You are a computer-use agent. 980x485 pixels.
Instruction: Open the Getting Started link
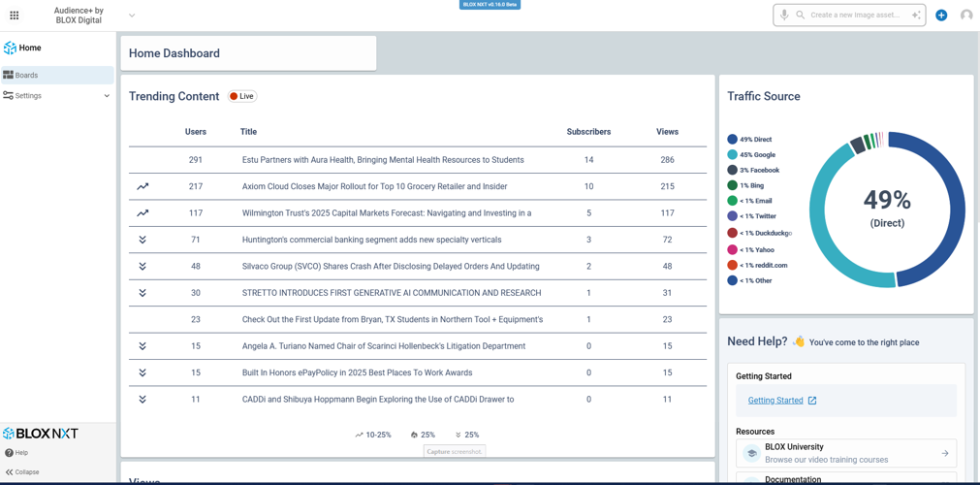775,401
